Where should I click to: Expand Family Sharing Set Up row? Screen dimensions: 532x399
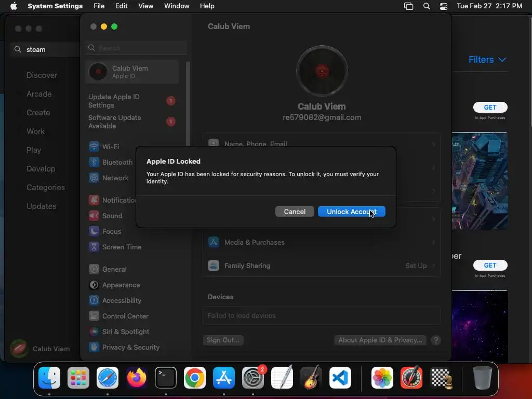(322, 265)
